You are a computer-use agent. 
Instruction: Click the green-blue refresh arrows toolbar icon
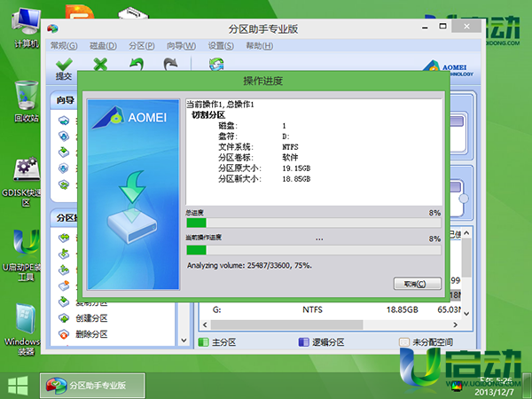(x=216, y=64)
